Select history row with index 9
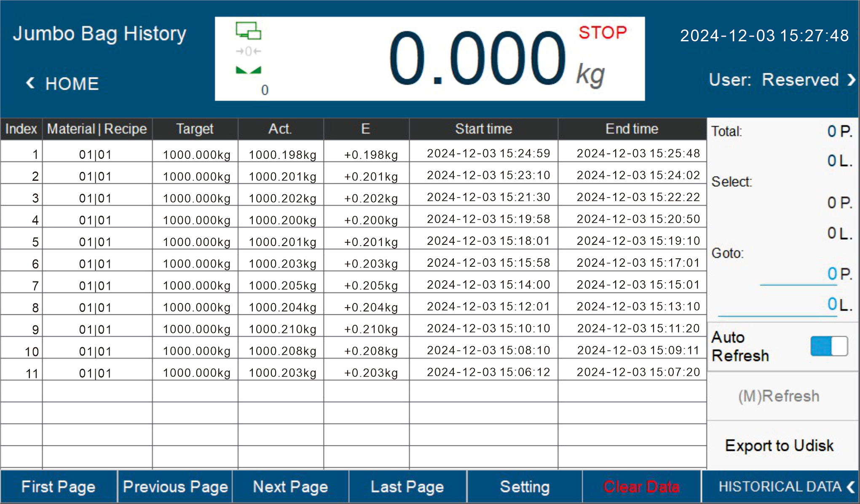The height and width of the screenshot is (504, 860). [353, 329]
